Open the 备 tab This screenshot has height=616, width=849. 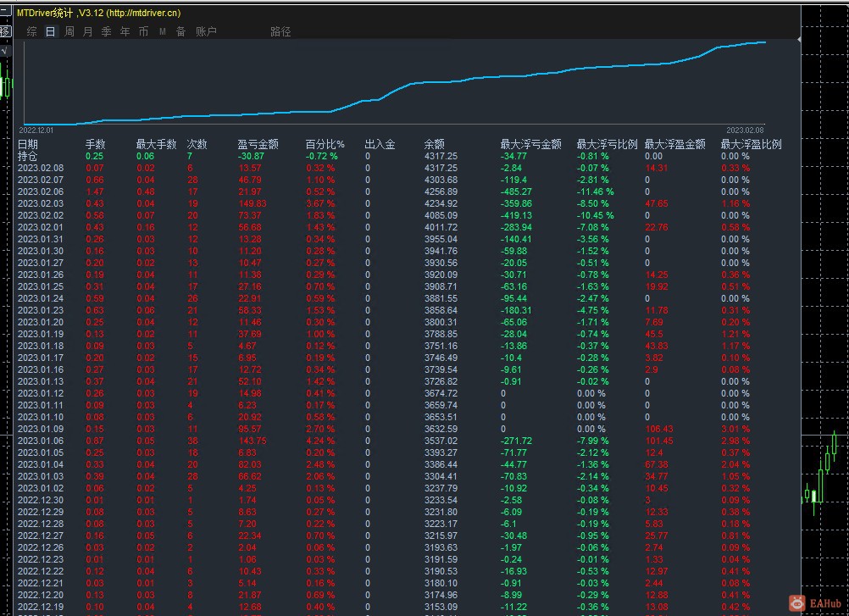coord(180,31)
